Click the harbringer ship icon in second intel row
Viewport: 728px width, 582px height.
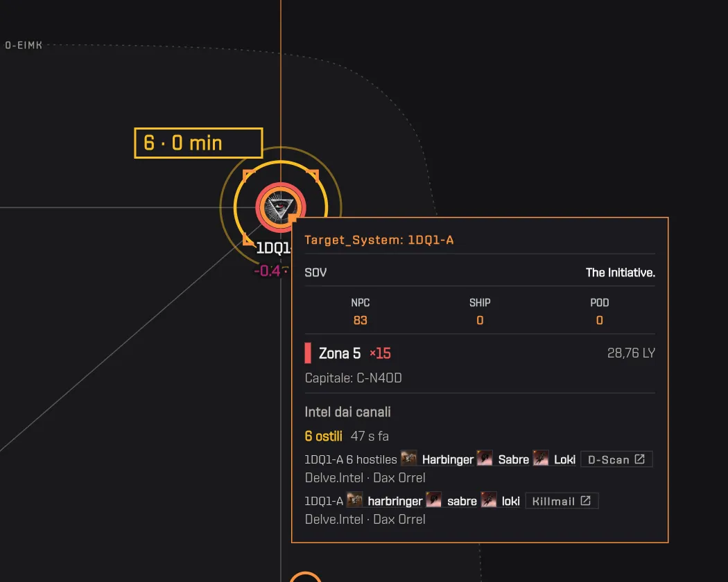click(x=355, y=500)
